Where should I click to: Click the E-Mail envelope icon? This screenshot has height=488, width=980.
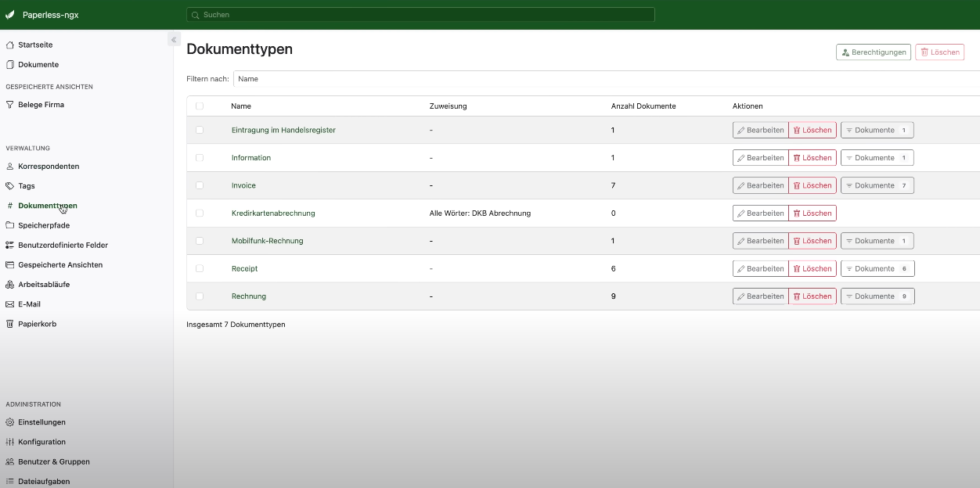(x=10, y=303)
